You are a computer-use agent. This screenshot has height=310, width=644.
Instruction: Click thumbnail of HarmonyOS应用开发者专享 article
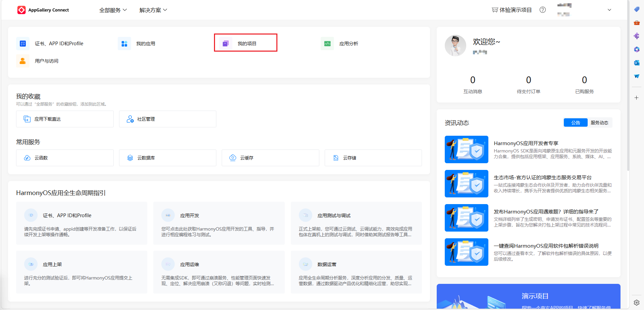tap(467, 149)
